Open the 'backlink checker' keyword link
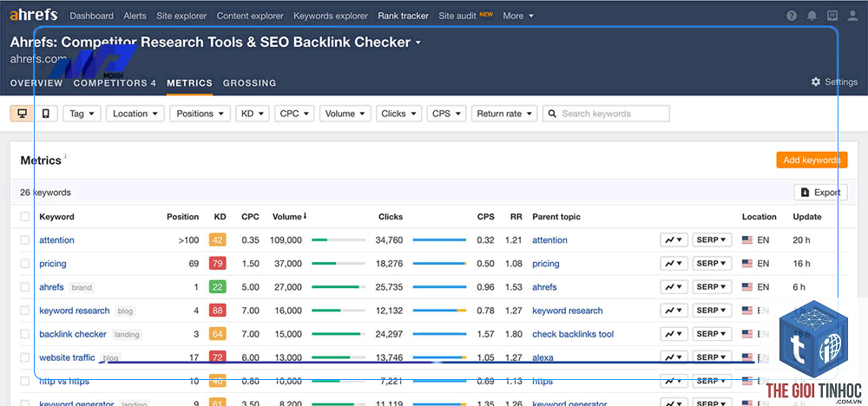Image resolution: width=868 pixels, height=406 pixels. point(73,334)
